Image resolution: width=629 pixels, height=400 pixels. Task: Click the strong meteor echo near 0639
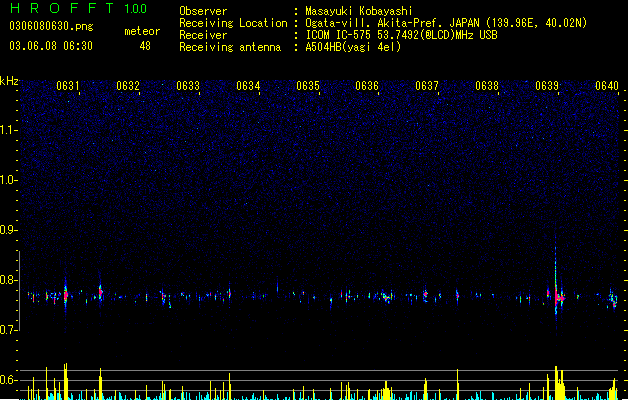pos(557,297)
